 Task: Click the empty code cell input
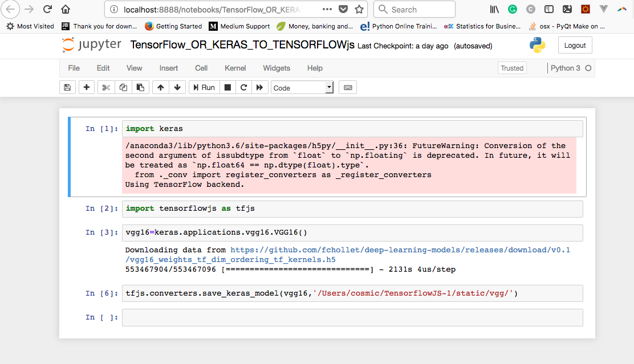pos(352,317)
